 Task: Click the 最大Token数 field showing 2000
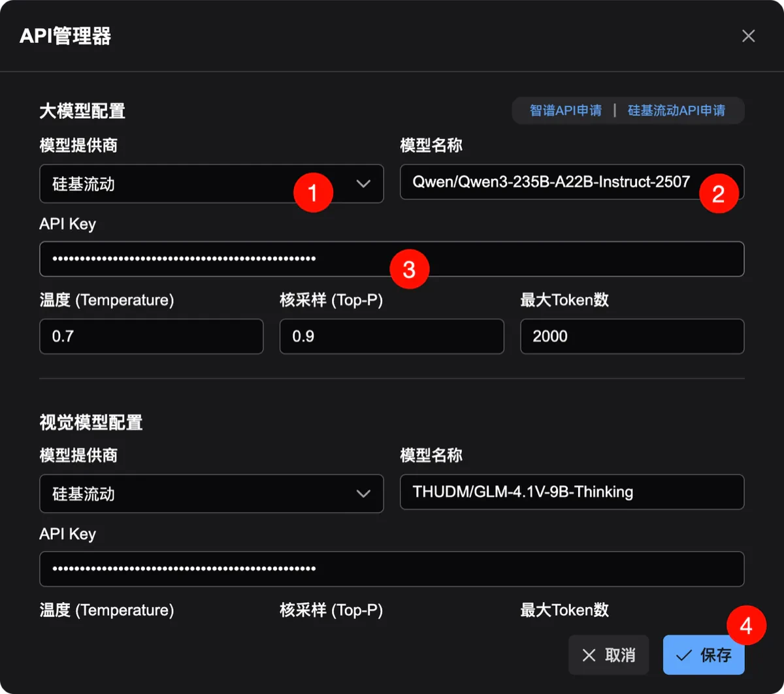point(632,336)
